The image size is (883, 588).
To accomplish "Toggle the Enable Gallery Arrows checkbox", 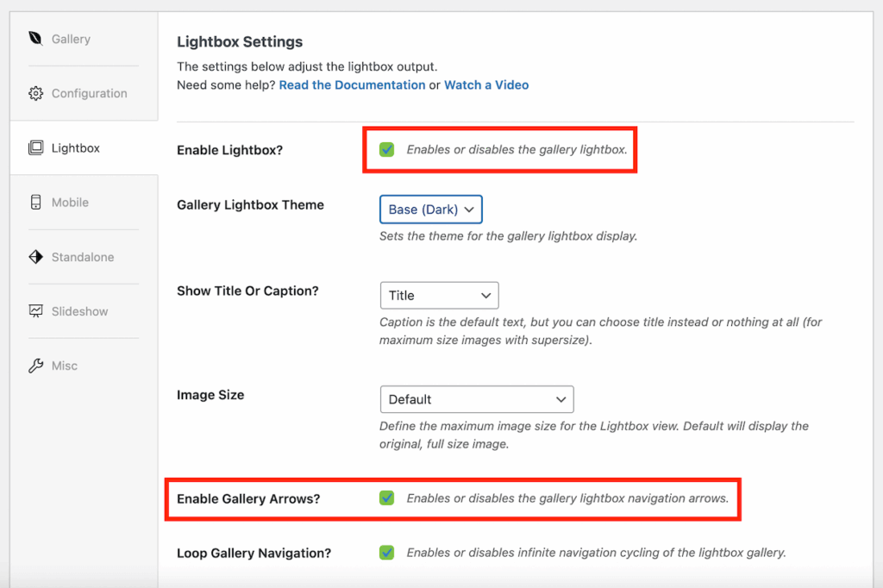I will (x=386, y=498).
